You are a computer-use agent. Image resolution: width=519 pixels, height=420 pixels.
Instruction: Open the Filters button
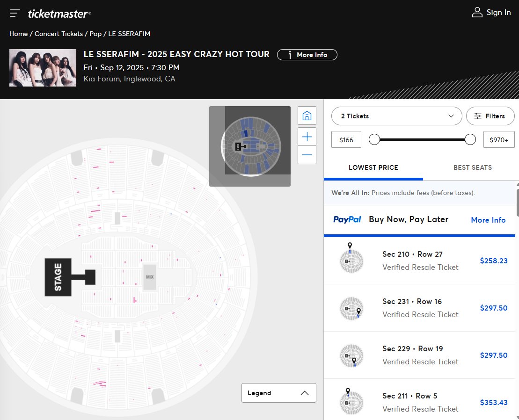click(x=490, y=116)
